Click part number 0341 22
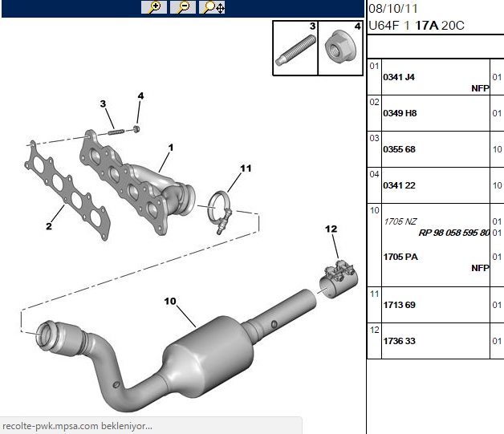Screen dimensions: 504x434 399,185
